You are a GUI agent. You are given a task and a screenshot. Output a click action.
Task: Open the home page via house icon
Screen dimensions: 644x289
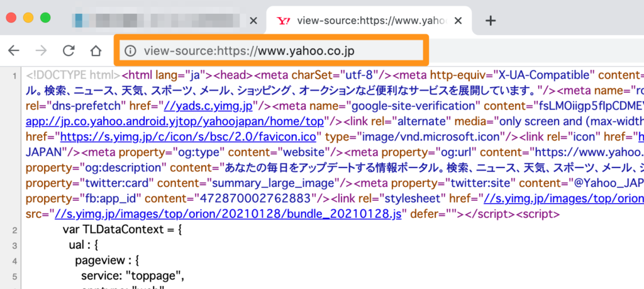(x=96, y=50)
